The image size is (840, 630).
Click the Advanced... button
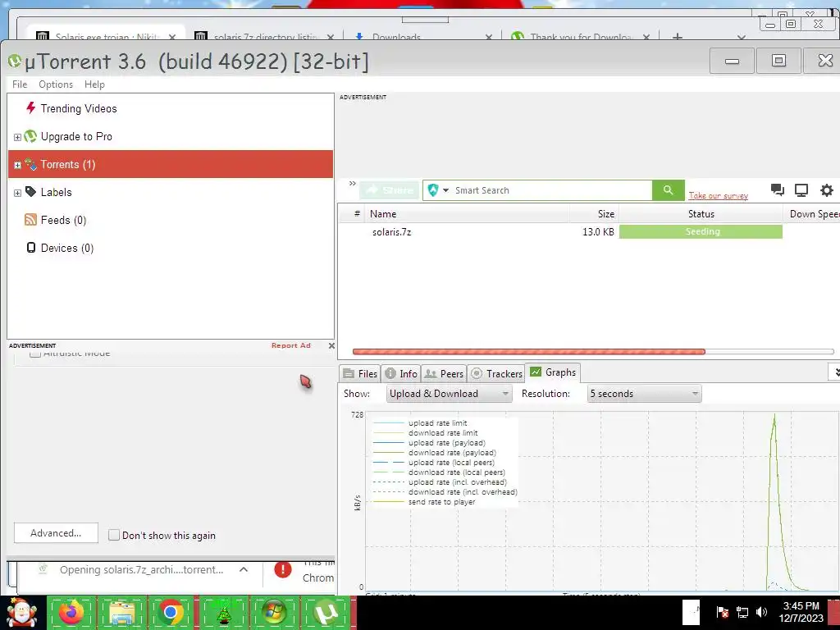[56, 533]
